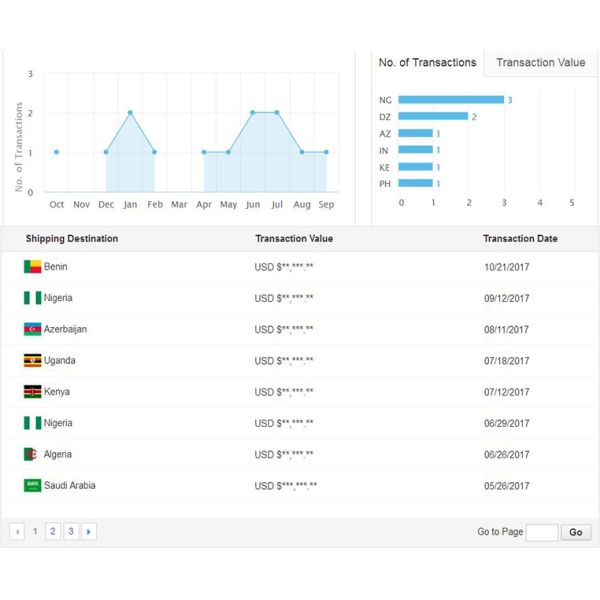
Task: Click the Algeria flag icon
Action: point(32,454)
